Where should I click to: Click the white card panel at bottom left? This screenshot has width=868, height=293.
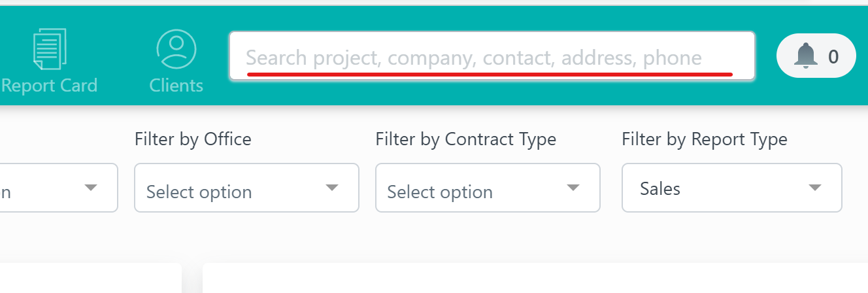90,278
